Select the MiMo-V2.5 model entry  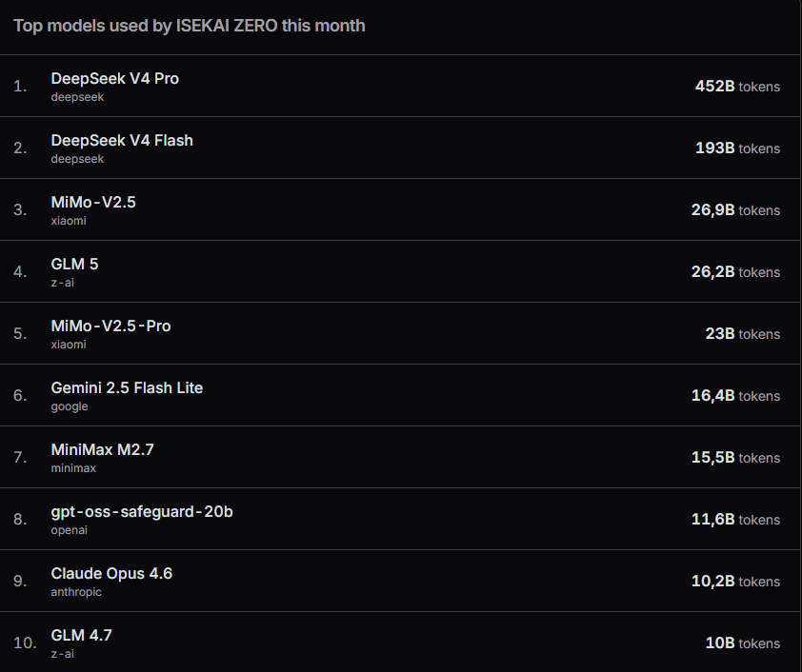click(x=93, y=203)
